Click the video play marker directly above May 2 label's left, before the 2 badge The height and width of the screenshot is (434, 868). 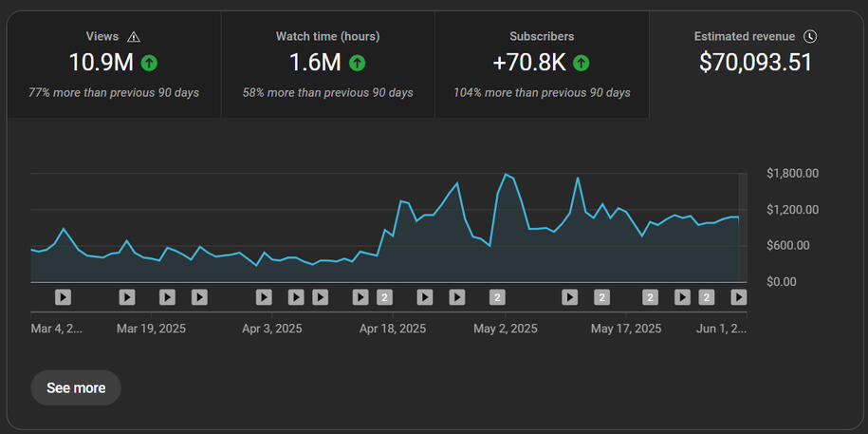point(456,297)
